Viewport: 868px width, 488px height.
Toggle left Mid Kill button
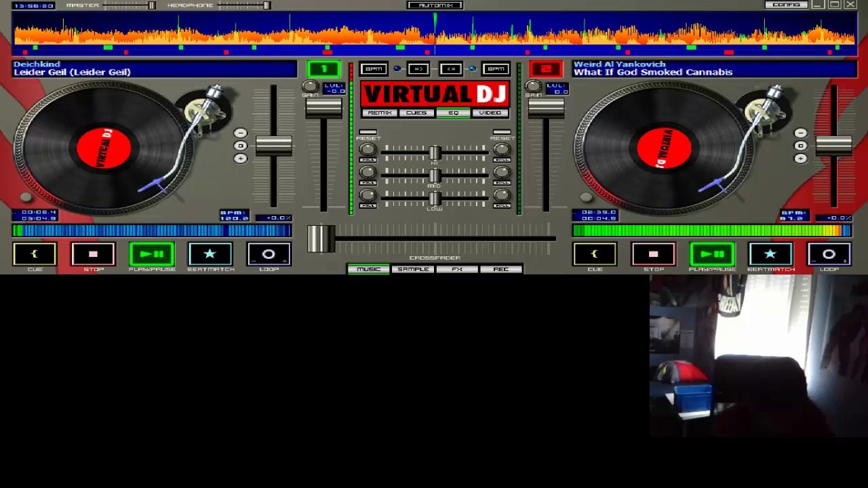[368, 183]
